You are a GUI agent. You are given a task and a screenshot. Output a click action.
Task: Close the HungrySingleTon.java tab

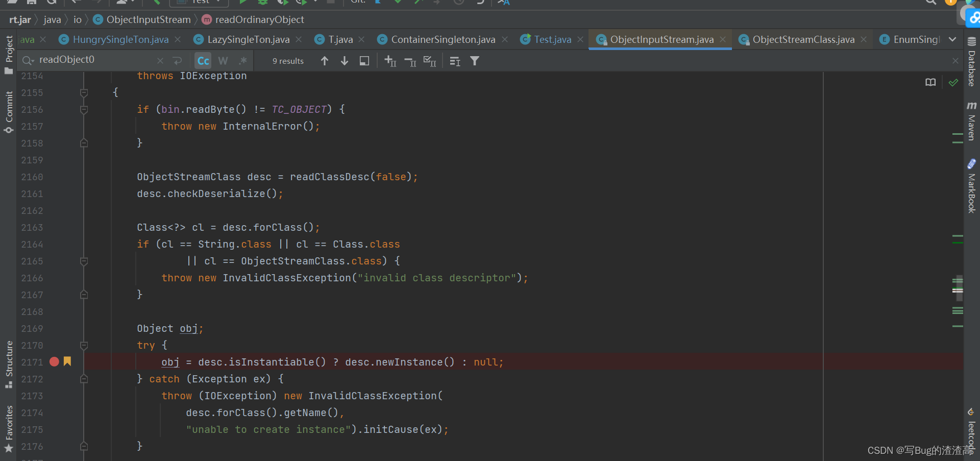tap(178, 39)
